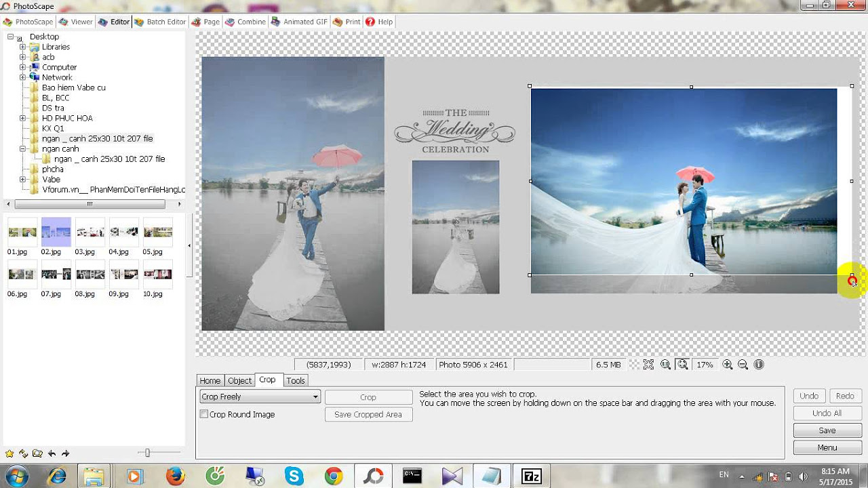The width and height of the screenshot is (868, 488).
Task: Click the fit-to-screen icon in status bar
Action: coord(648,365)
